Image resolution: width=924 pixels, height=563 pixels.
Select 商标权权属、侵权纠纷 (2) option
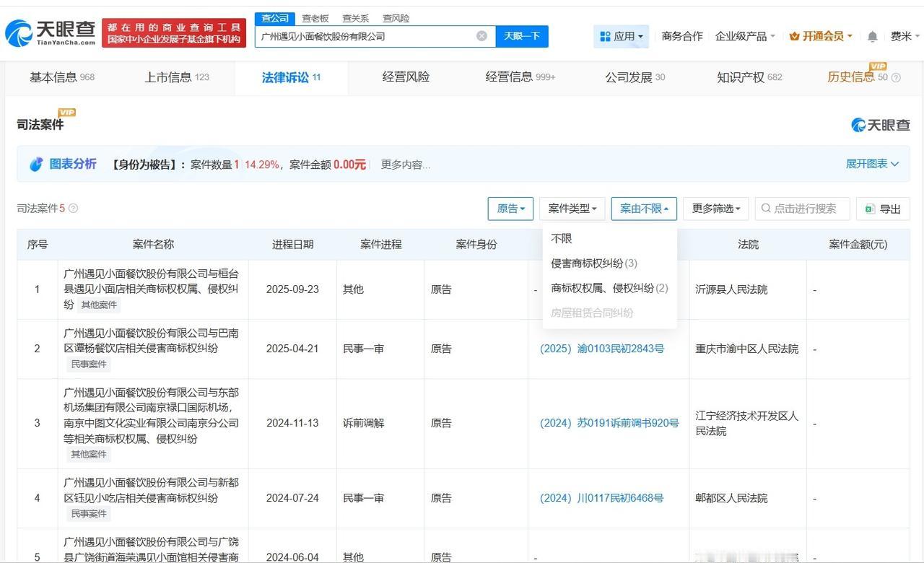609,288
